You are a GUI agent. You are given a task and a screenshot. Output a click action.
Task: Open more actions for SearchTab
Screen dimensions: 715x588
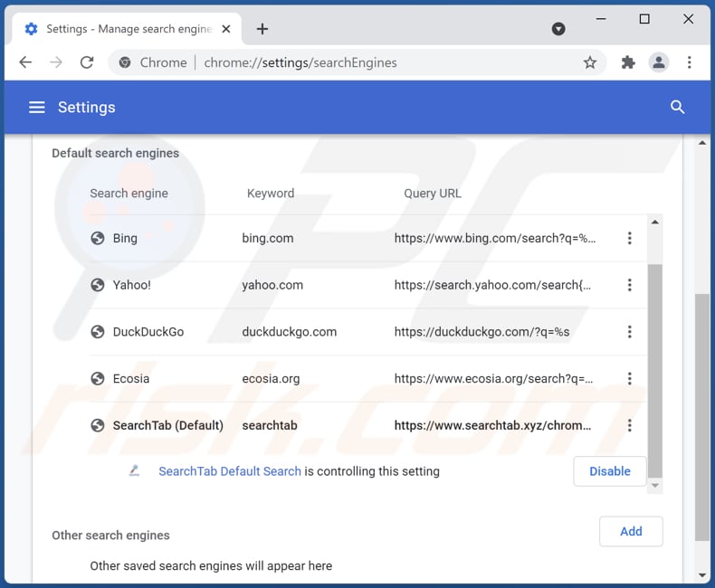coord(629,425)
